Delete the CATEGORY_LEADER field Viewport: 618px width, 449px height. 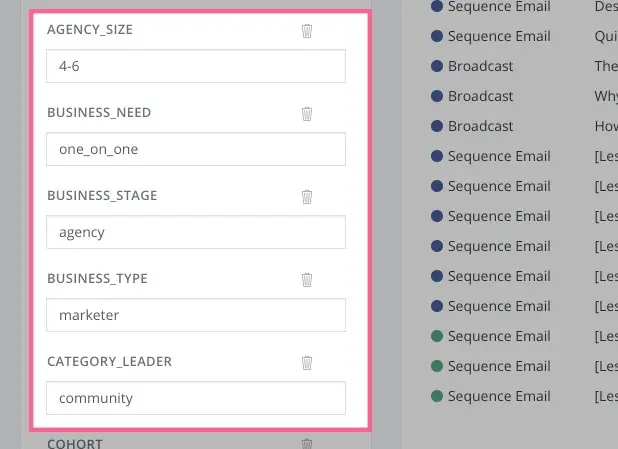[x=307, y=363]
